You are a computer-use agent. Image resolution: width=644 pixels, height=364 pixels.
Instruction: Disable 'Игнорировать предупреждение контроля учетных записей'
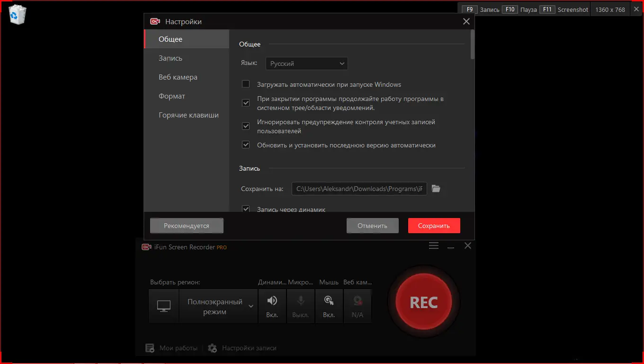click(x=246, y=126)
